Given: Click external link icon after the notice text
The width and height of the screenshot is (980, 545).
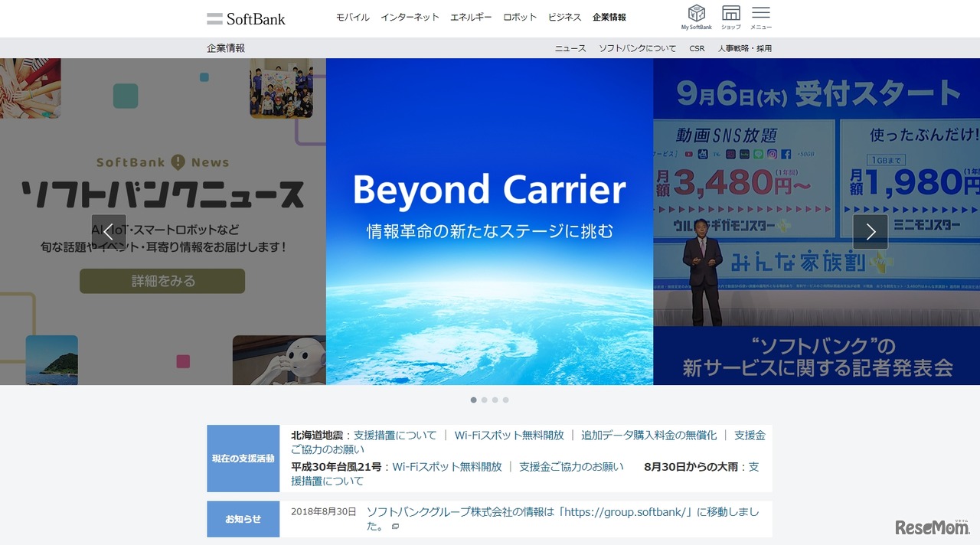Looking at the screenshot, I should coord(395,527).
